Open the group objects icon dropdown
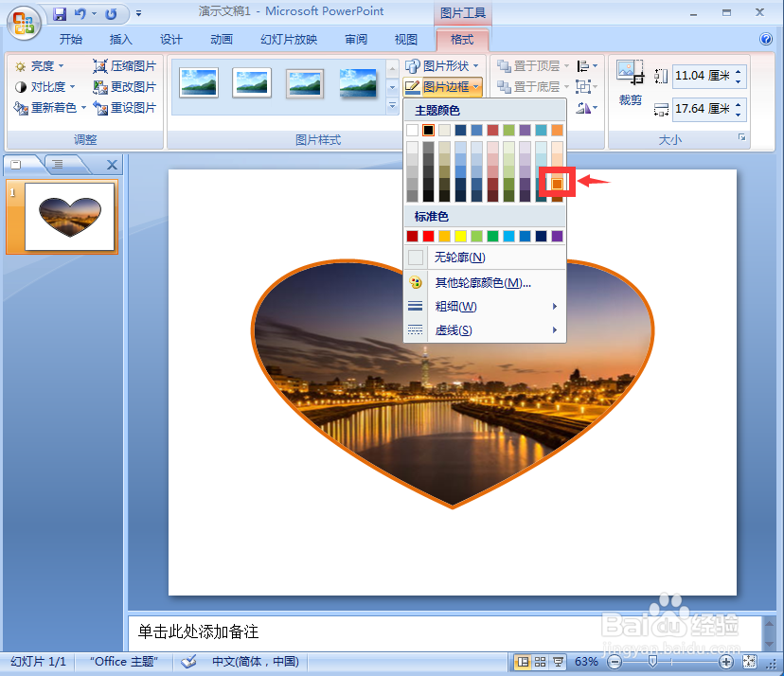 coord(586,87)
